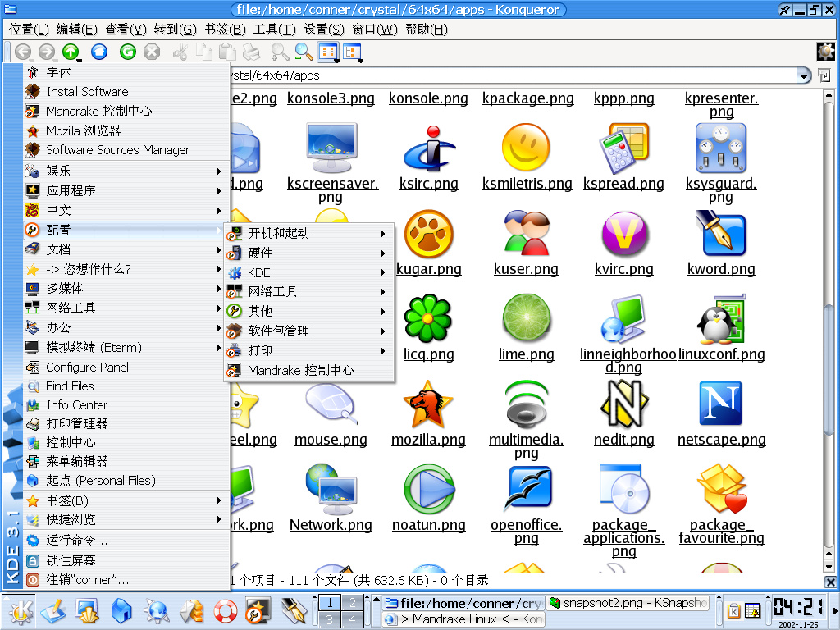Switch to icon view mode
840x630 pixels.
(x=328, y=52)
